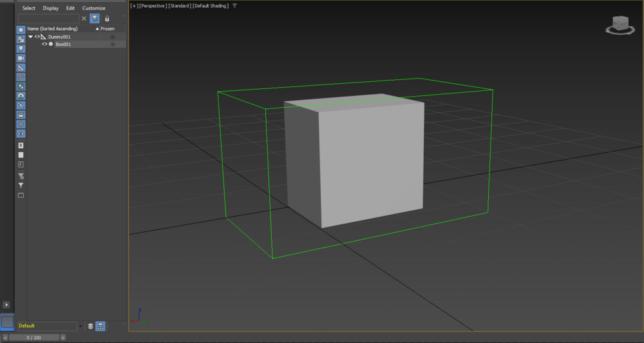The image size is (644, 343).
Task: Step to next frame with > button
Action: tap(63, 338)
